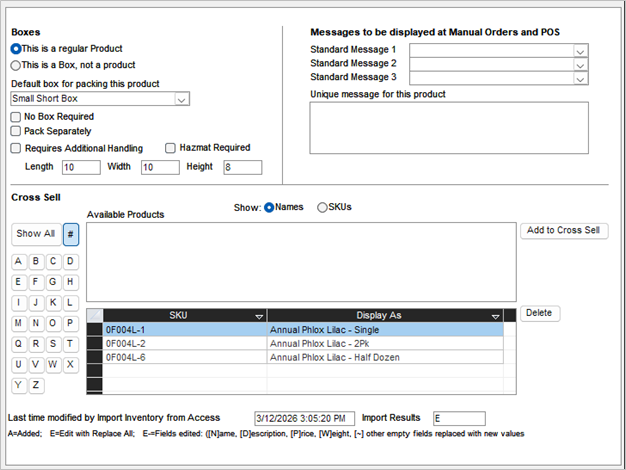Click the Length input field
The height and width of the screenshot is (470, 626).
(x=81, y=167)
